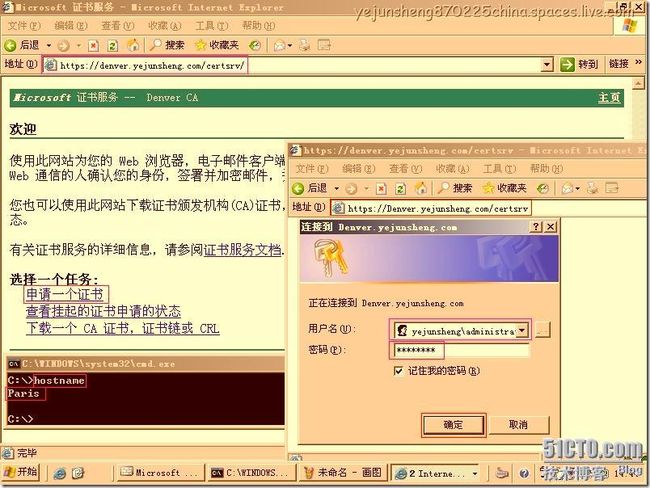Open Favorites (收藏夹) in main IE toolbar
Image resolution: width=650 pixels, height=488 pixels.
pyautogui.click(x=217, y=45)
